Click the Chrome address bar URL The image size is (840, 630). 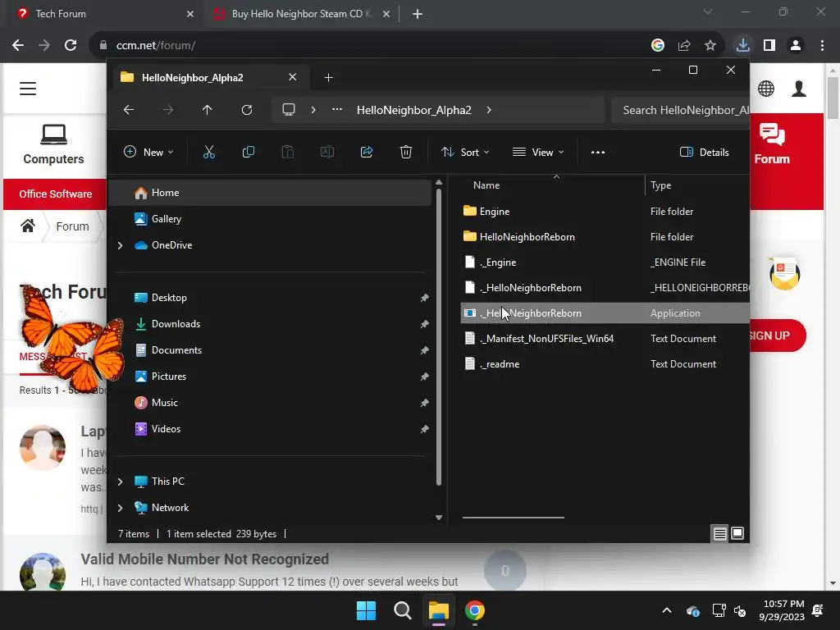pyautogui.click(x=156, y=46)
